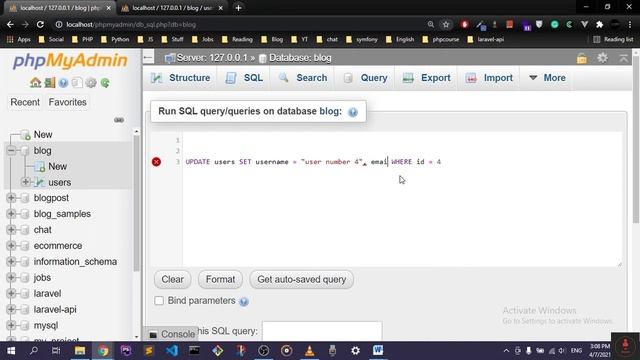The width and height of the screenshot is (640, 360).
Task: Select the mysql database in tree
Action: [46, 326]
